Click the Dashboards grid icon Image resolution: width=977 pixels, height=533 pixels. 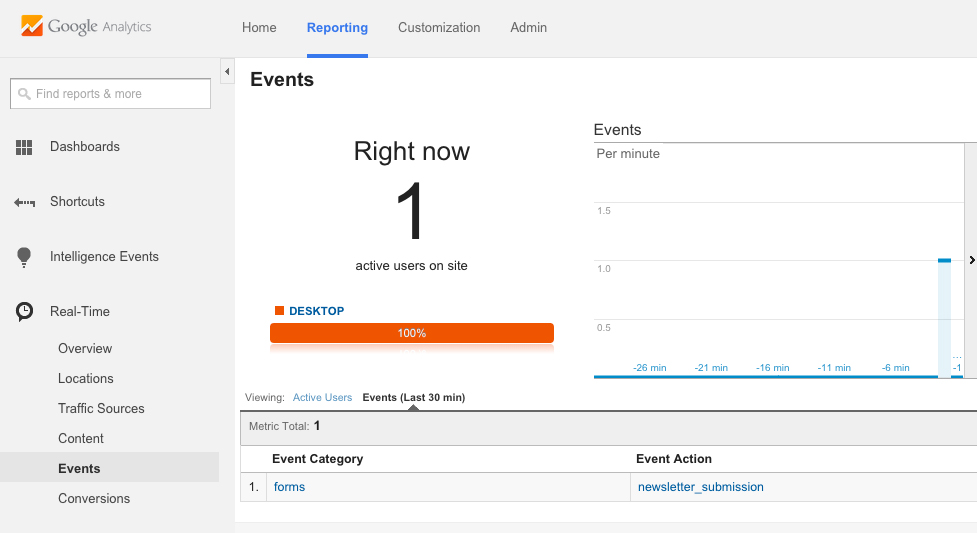(25, 147)
